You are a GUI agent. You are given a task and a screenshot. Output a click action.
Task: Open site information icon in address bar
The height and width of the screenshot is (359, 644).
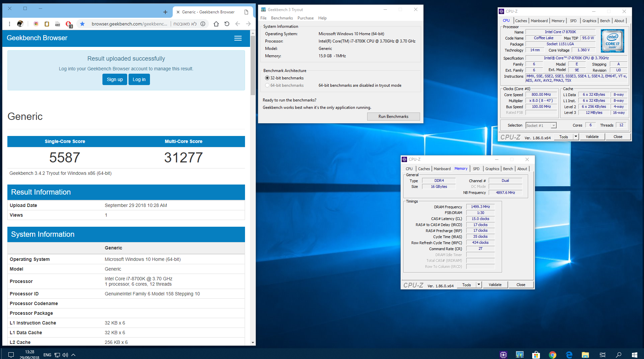(x=203, y=24)
